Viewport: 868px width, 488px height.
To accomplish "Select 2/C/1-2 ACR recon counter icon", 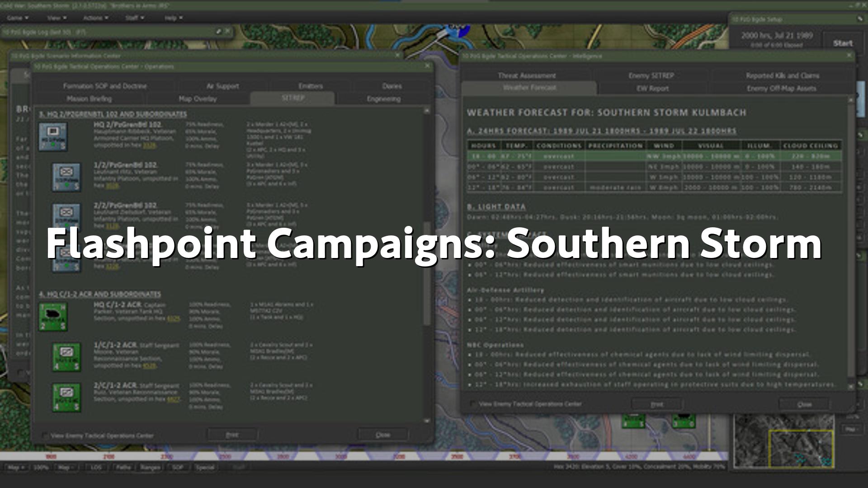I will point(66,398).
